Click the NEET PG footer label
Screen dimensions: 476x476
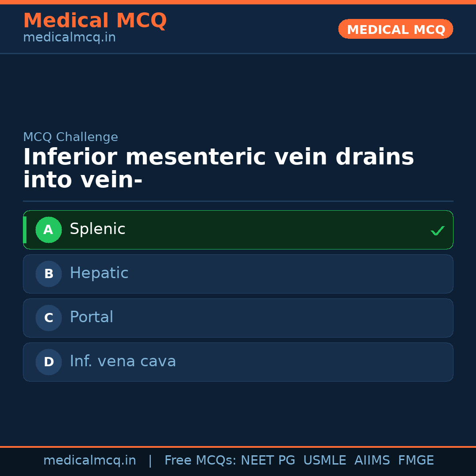[268, 460]
